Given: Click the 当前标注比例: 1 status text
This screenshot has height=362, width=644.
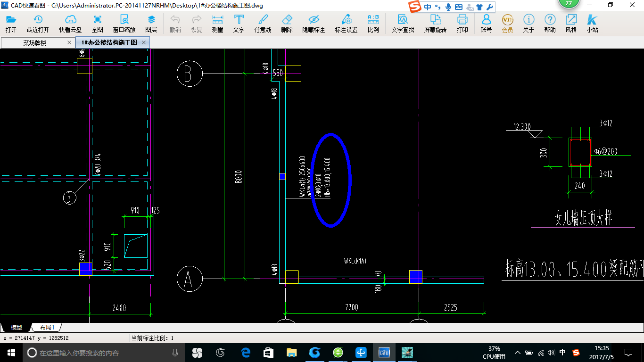Looking at the screenshot, I should click(x=152, y=338).
